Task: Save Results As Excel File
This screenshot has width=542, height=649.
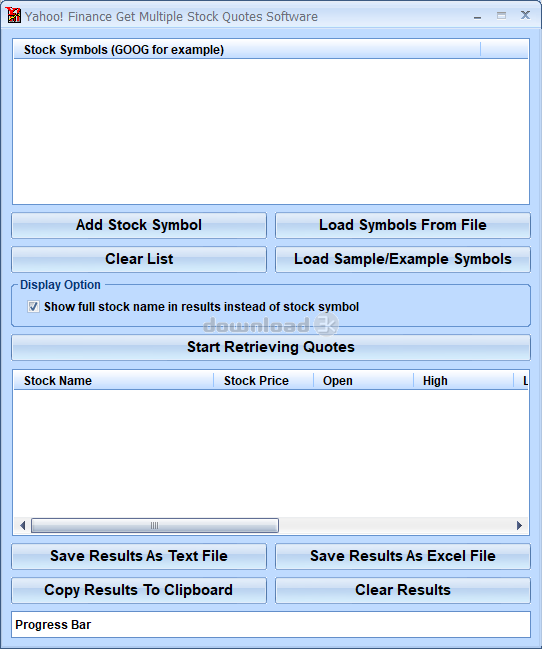Action: [402, 556]
